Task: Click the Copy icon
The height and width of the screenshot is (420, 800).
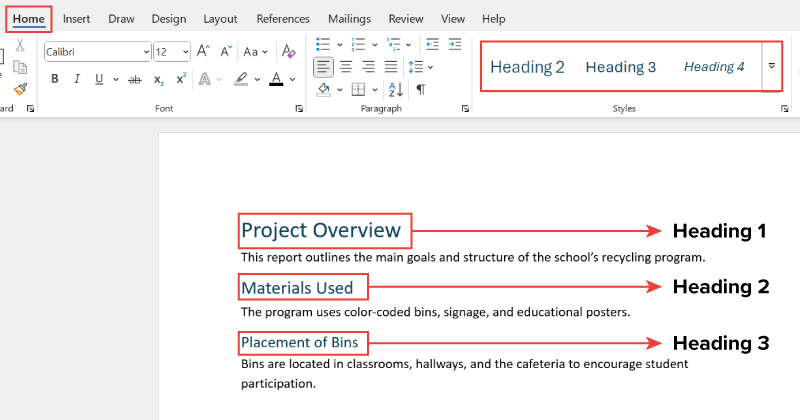Action: point(20,67)
